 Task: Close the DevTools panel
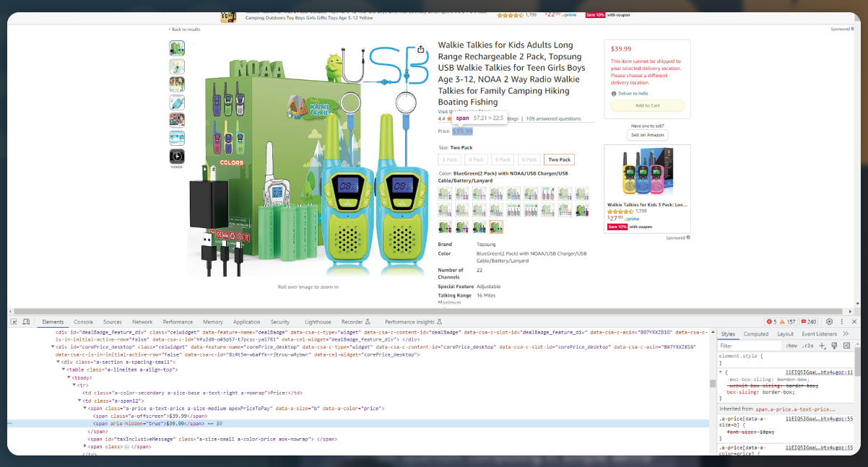coord(854,322)
